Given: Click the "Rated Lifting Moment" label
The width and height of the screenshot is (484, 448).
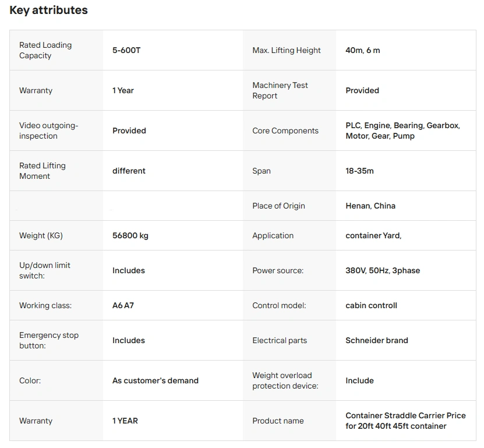Looking at the screenshot, I should click(43, 171).
